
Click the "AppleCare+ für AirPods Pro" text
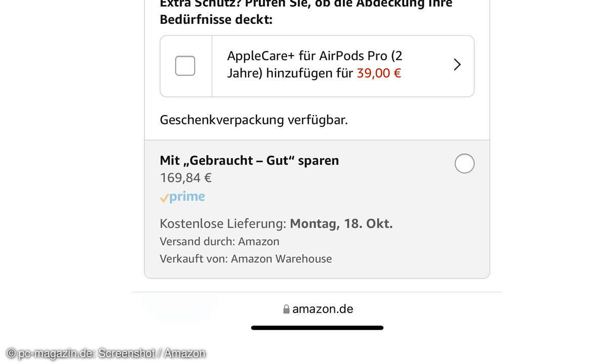[314, 56]
